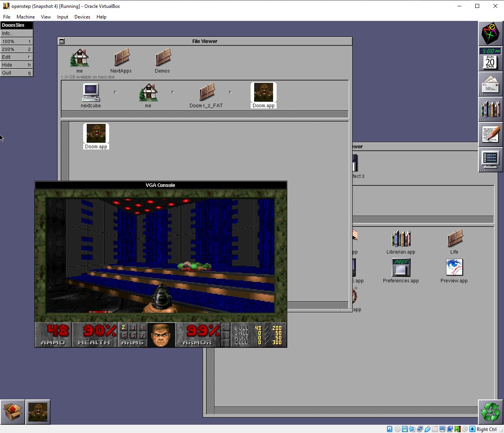Image resolution: width=504 pixels, height=433 pixels.
Task: Click Quit in DoomSim menu
Action: (17, 73)
